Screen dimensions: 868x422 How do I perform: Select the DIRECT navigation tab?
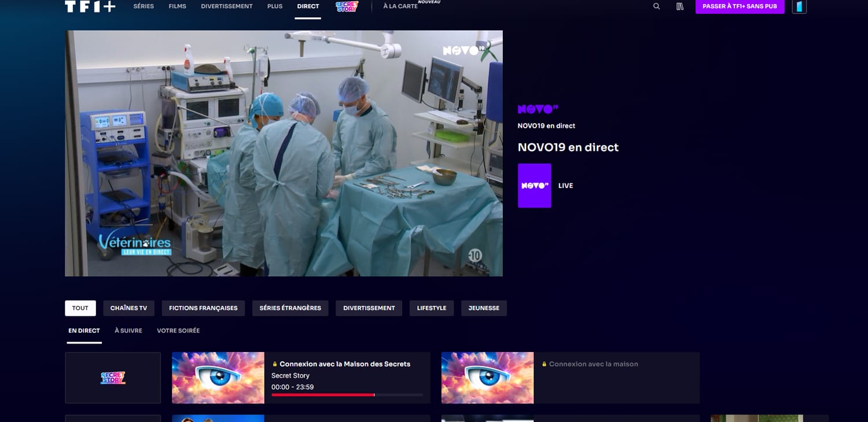308,6
